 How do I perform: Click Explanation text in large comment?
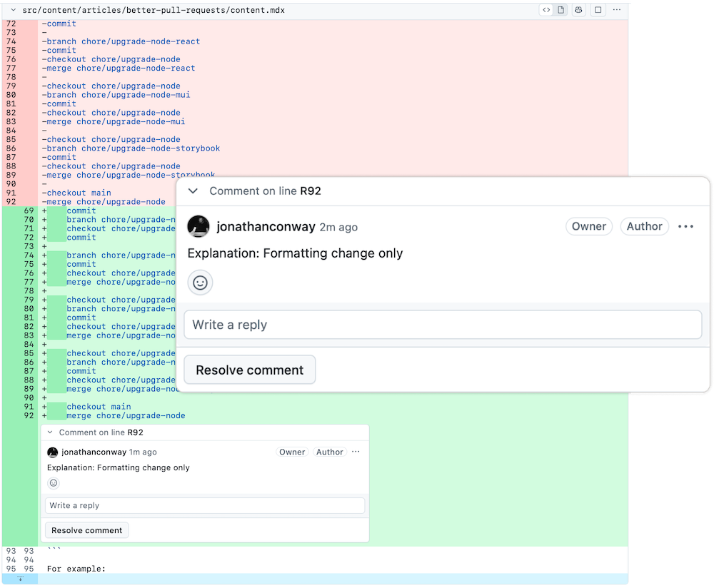point(295,253)
